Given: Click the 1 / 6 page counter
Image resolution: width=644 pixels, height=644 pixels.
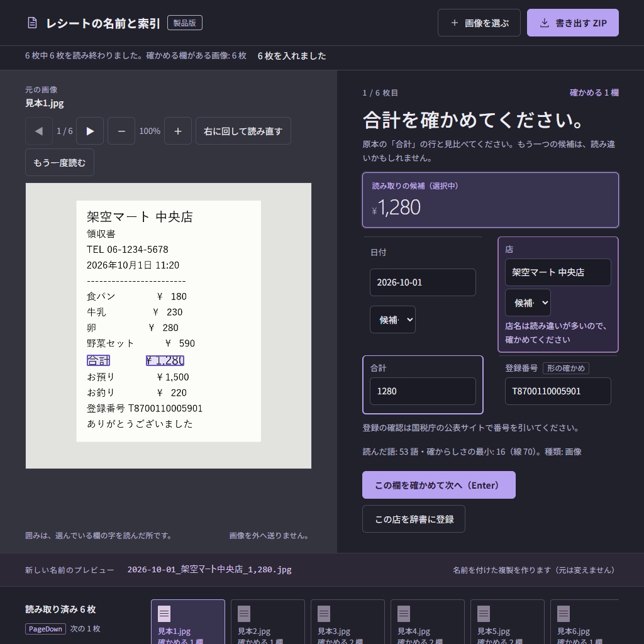Looking at the screenshot, I should (65, 131).
